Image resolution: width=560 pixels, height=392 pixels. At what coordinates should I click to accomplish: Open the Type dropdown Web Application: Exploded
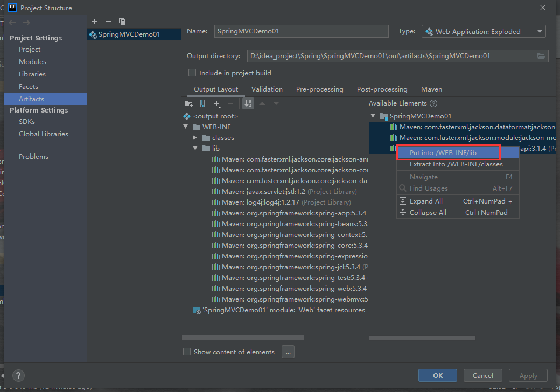[x=484, y=31]
